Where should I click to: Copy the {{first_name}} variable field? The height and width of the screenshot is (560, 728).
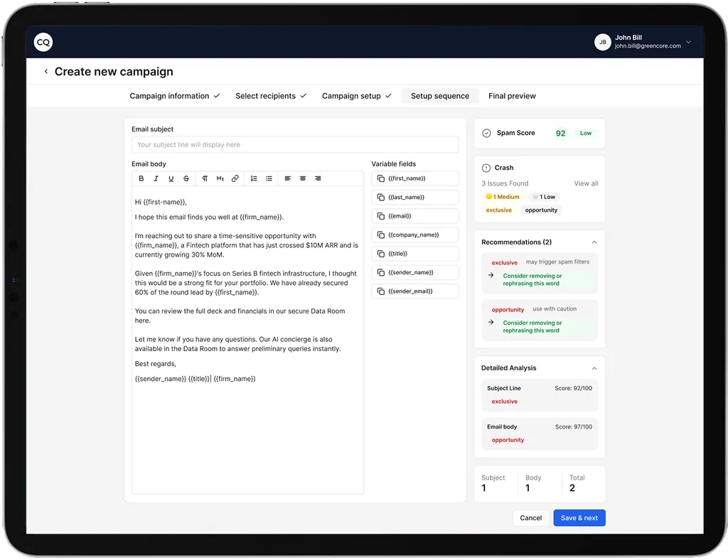[x=414, y=178]
